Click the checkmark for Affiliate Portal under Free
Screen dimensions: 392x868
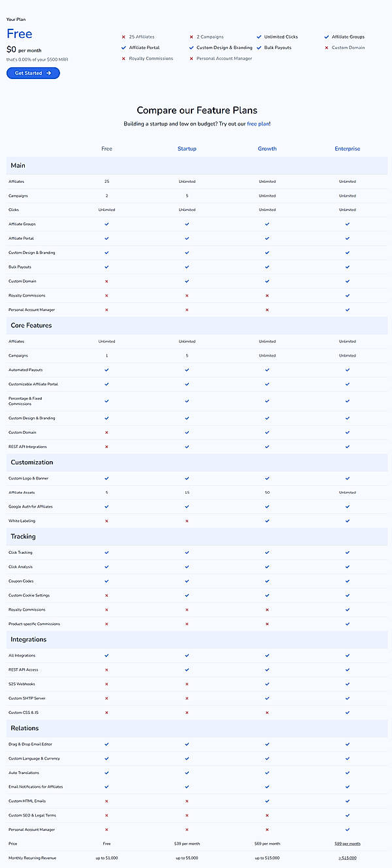(106, 238)
